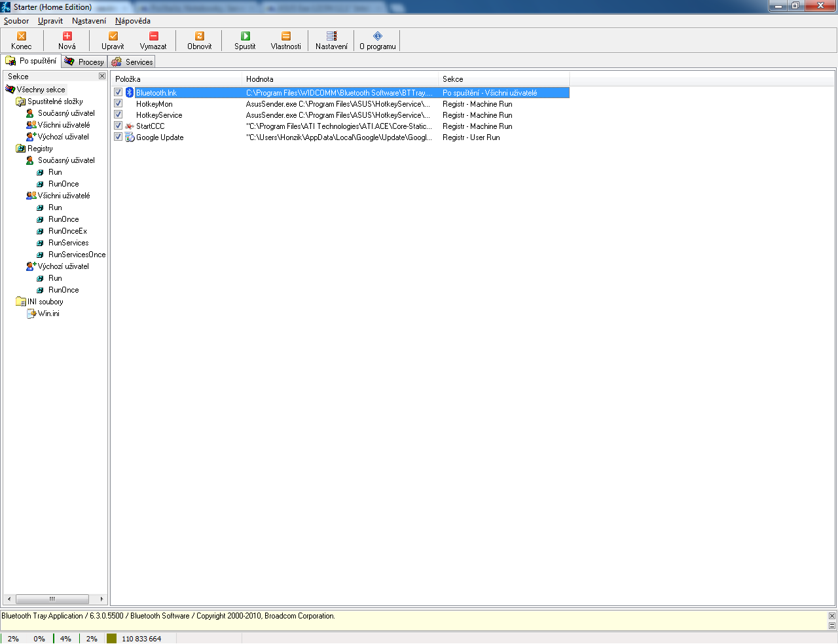Select RunOnce under Registry's Současný uživatel
This screenshot has height=644, width=838.
pyautogui.click(x=64, y=184)
